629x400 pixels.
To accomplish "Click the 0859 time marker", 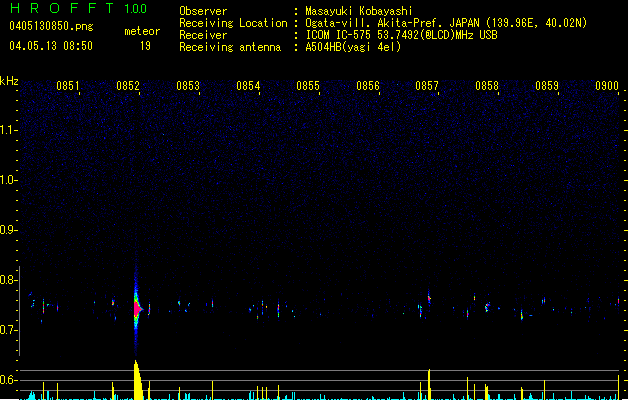I will (547, 86).
